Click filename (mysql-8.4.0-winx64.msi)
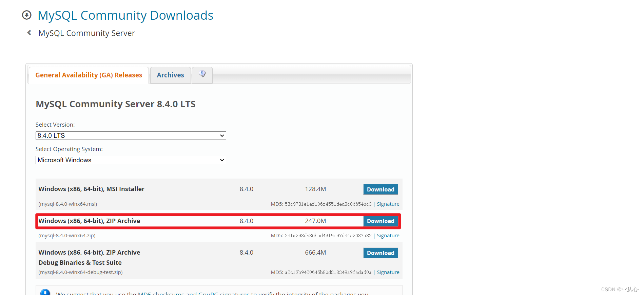 pyautogui.click(x=68, y=204)
